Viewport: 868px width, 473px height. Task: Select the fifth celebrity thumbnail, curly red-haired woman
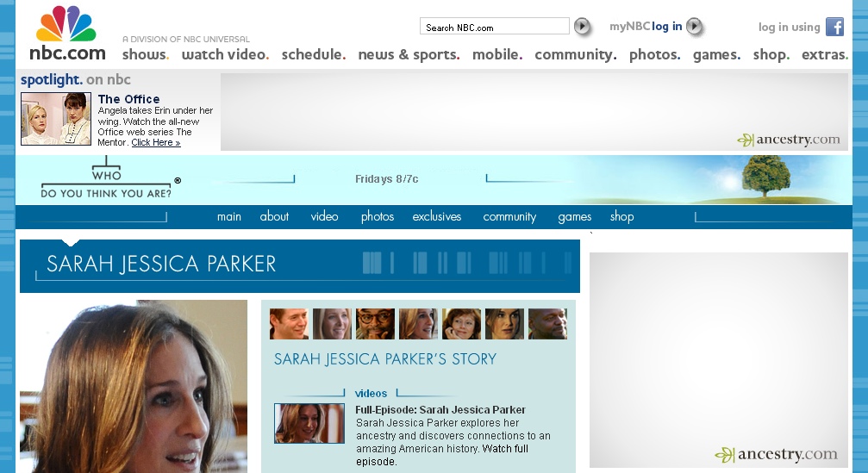click(462, 324)
